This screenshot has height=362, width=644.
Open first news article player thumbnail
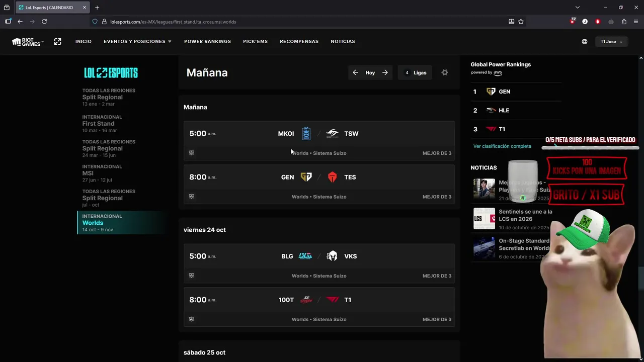(484, 190)
